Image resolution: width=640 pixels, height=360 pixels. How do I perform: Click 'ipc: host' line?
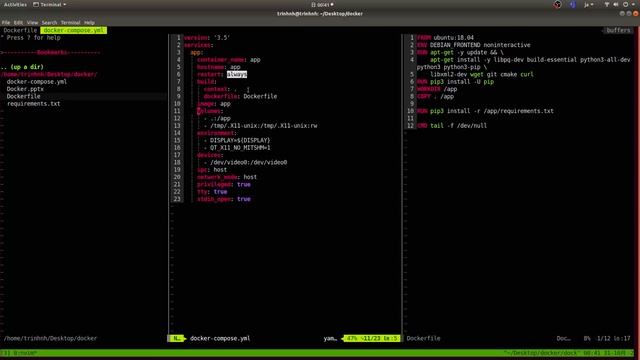[212, 170]
